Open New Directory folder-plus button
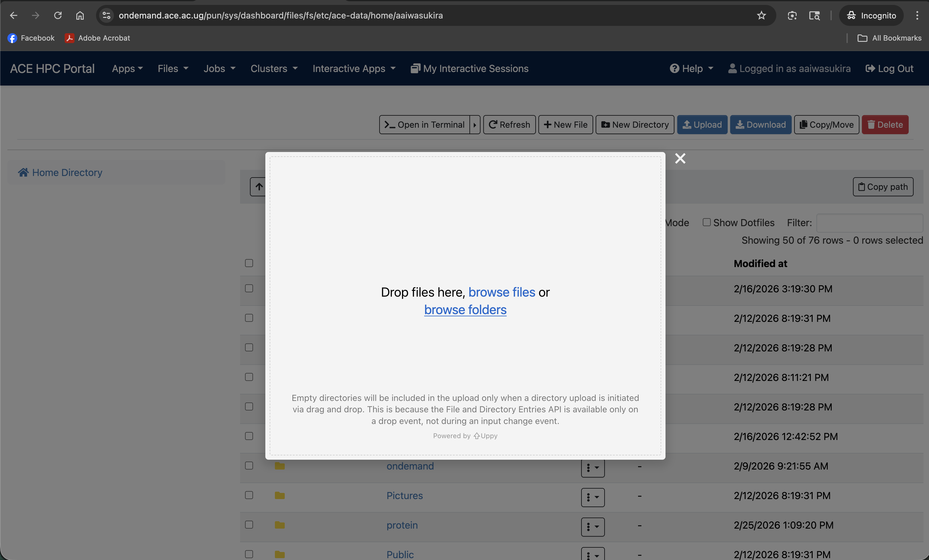This screenshot has width=929, height=560. [x=634, y=125]
